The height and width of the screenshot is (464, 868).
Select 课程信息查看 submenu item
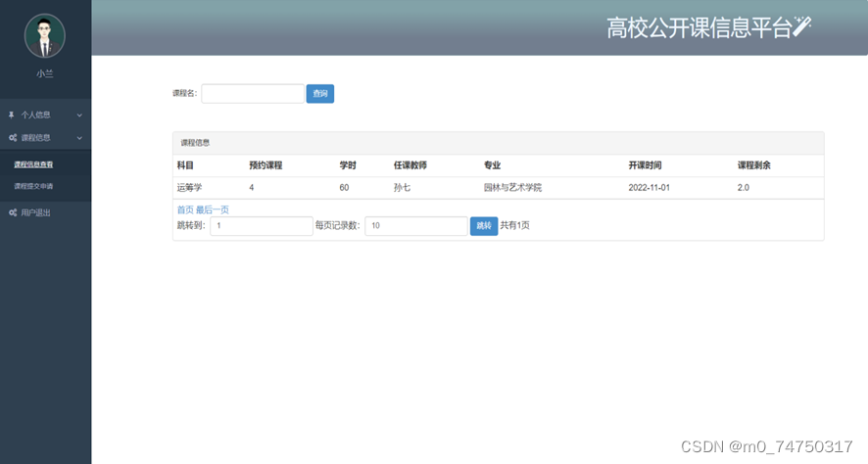pos(33,164)
